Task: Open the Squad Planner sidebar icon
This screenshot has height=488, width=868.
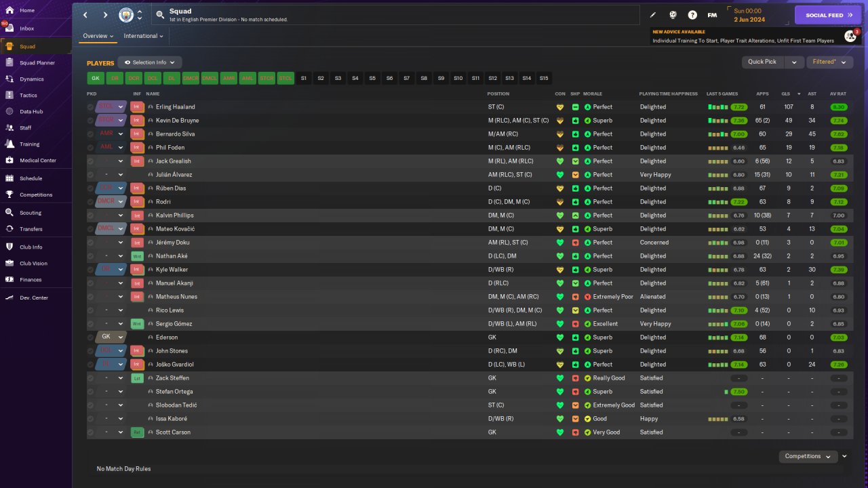Action: [x=9, y=63]
